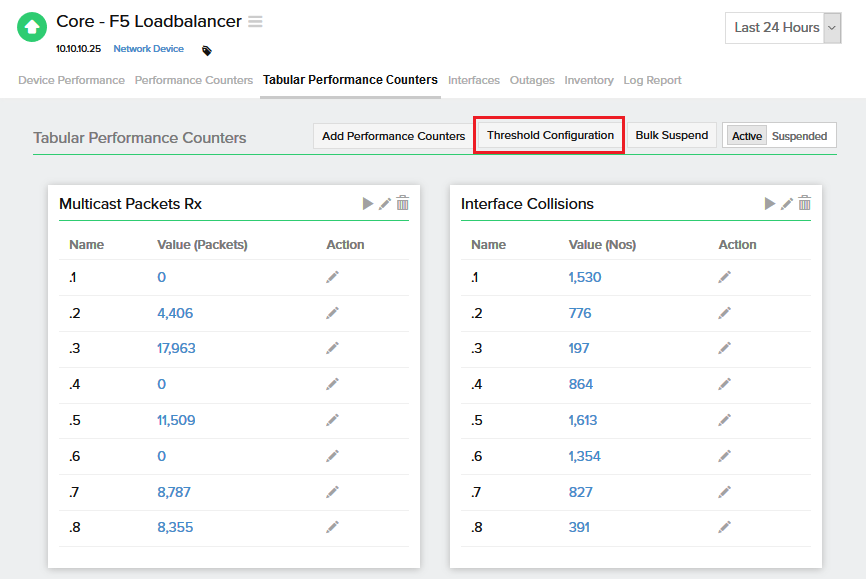This screenshot has width=866, height=579.
Task: Click the green device status up icon
Action: coord(32,28)
